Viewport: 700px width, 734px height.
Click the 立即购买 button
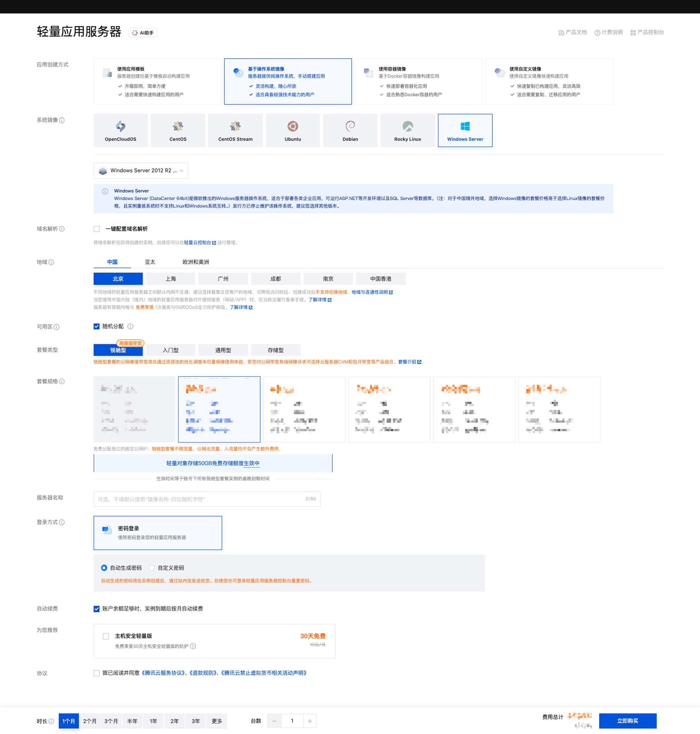(x=628, y=721)
